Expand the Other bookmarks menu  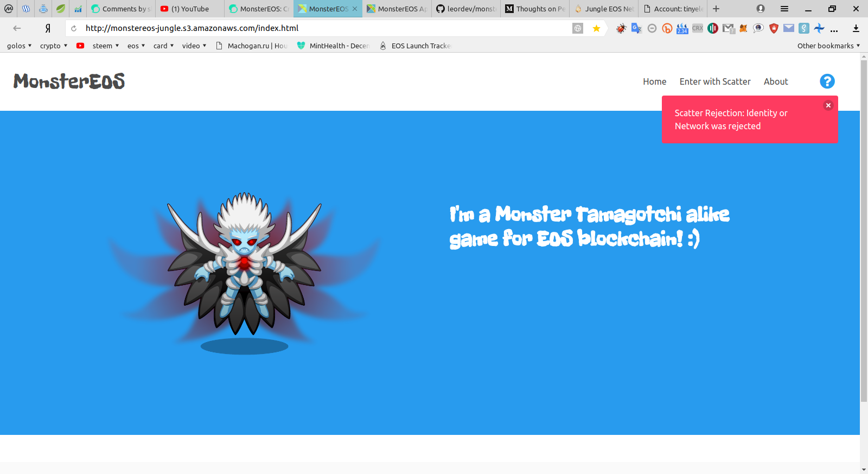829,46
